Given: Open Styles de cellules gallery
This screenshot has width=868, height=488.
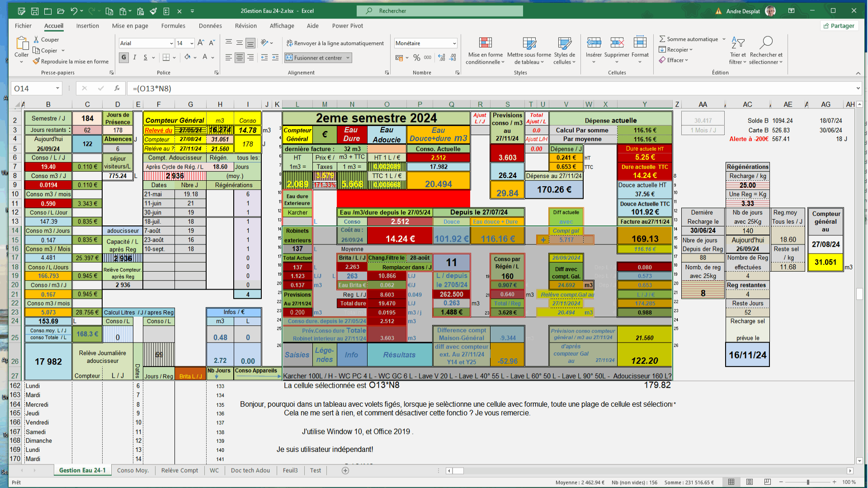Looking at the screenshot, I should [x=565, y=51].
